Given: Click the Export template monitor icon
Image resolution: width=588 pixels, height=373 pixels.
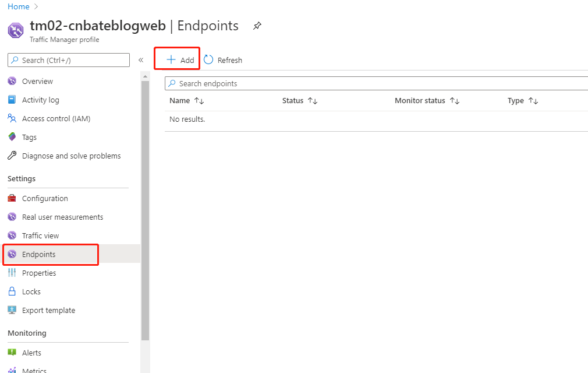Looking at the screenshot, I should (x=12, y=310).
